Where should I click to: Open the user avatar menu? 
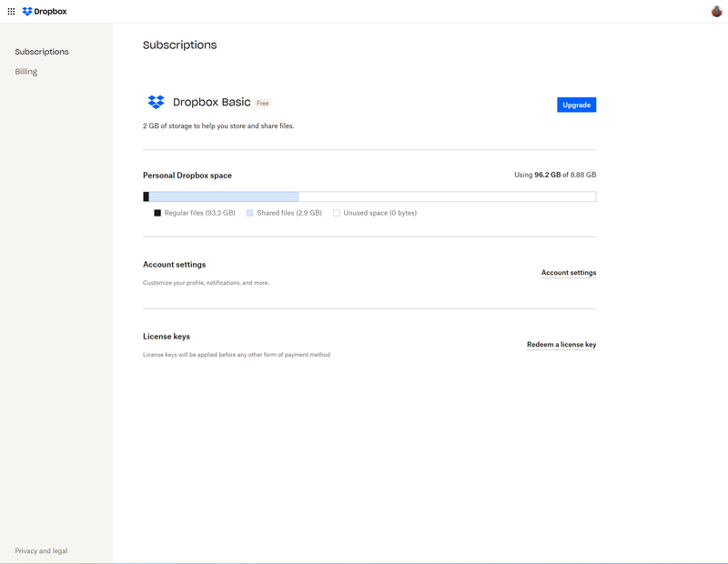(716, 11)
